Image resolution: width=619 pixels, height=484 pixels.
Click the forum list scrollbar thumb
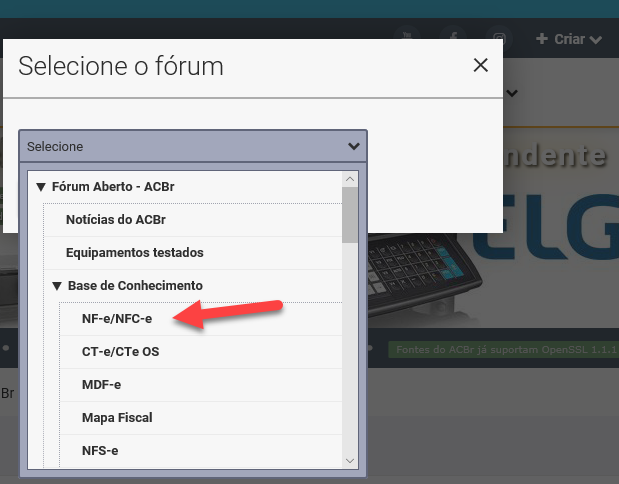coord(350,215)
